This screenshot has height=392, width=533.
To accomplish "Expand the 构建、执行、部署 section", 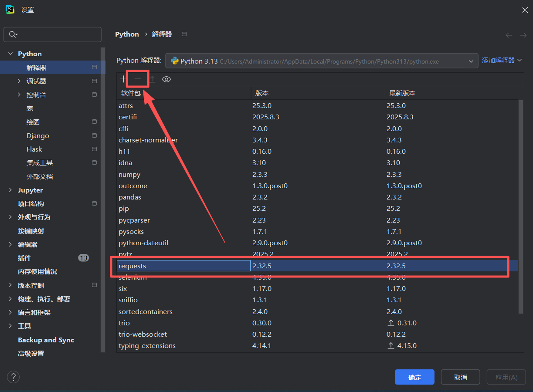I will [x=10, y=299].
